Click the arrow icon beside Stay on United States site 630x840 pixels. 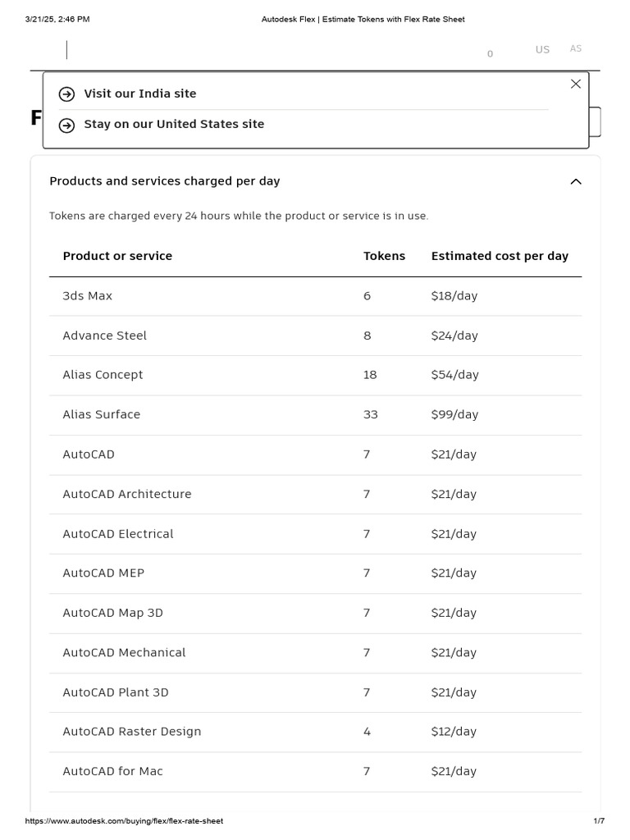66,125
